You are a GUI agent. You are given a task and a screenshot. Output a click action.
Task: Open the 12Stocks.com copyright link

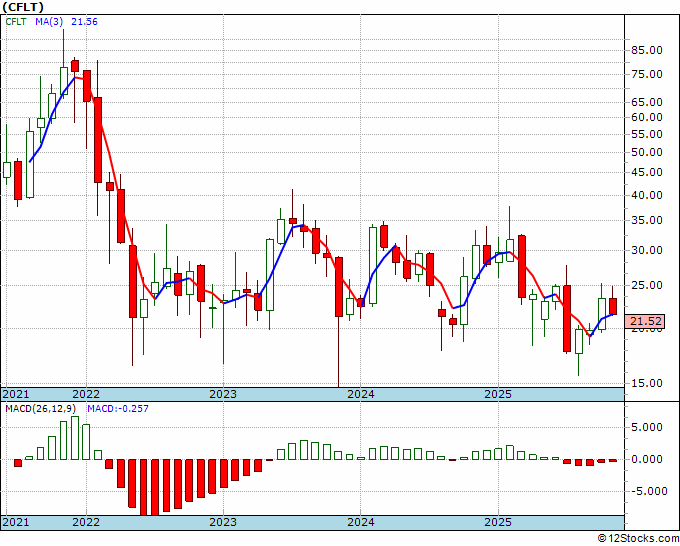[638, 539]
